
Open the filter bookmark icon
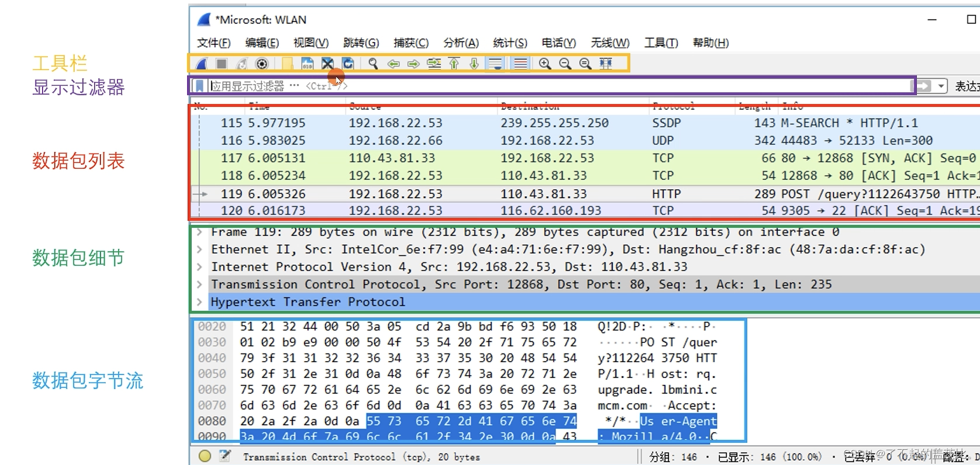pyautogui.click(x=199, y=86)
